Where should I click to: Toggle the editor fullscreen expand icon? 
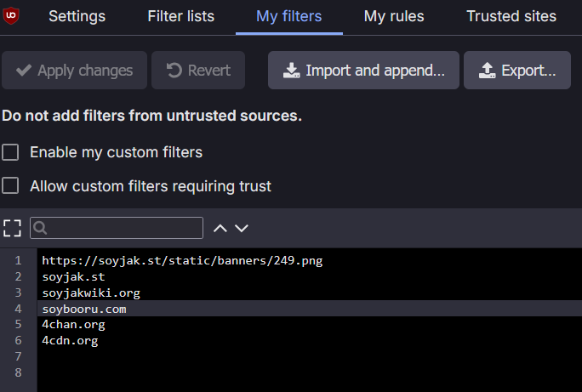[x=12, y=228]
